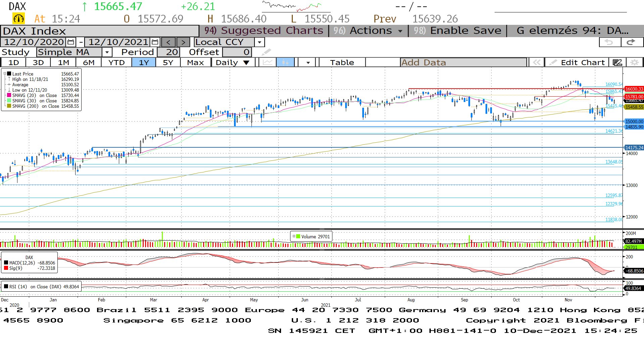
Task: Select the 1D time range
Action: coord(13,62)
